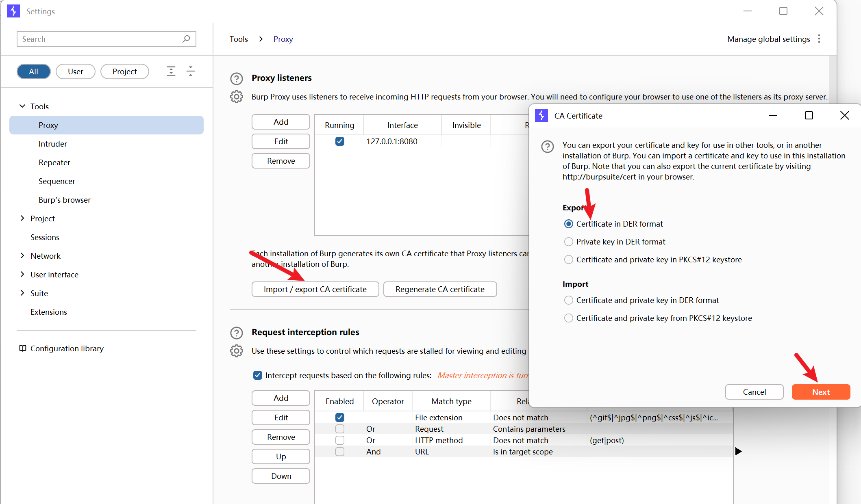Expand the Network tree section

coord(22,255)
